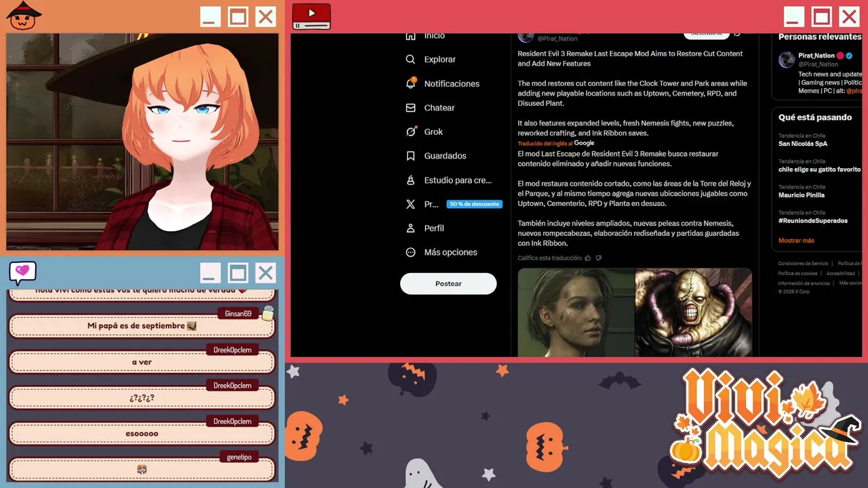Click Mostrar más link in trends
The image size is (868, 488).
[796, 241]
